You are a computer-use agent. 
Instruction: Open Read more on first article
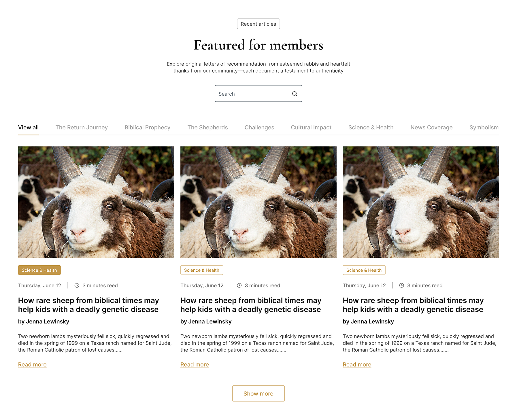[32, 364]
